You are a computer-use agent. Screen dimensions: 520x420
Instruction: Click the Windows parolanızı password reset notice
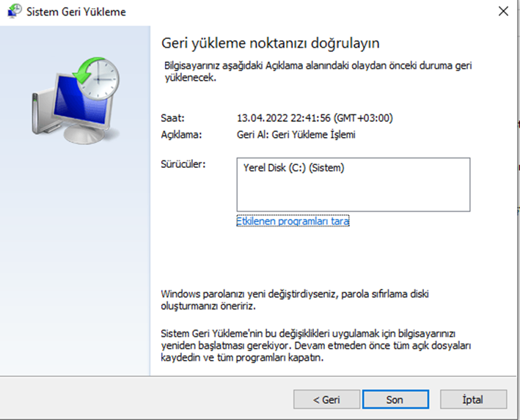tap(295, 300)
